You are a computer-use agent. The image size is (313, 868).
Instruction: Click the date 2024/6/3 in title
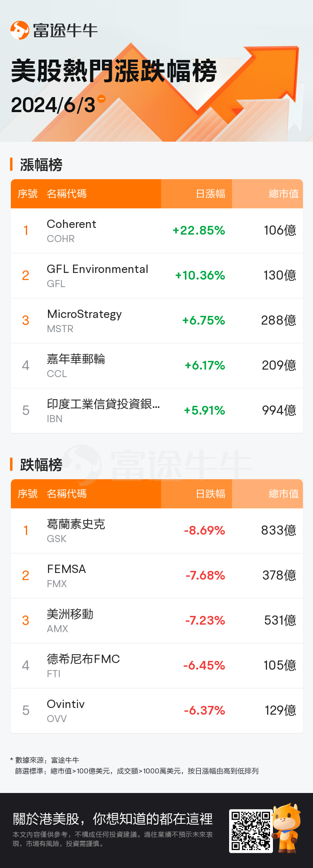[x=53, y=105]
